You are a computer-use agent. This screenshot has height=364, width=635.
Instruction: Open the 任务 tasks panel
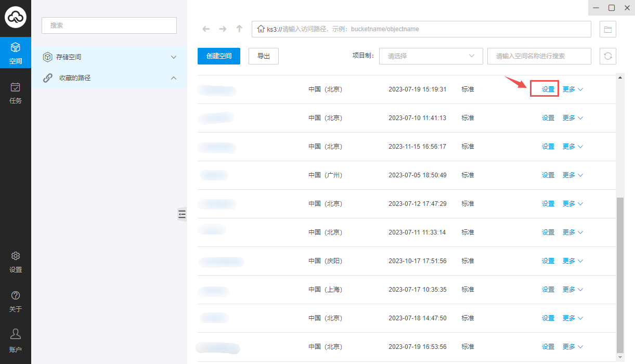tap(16, 93)
